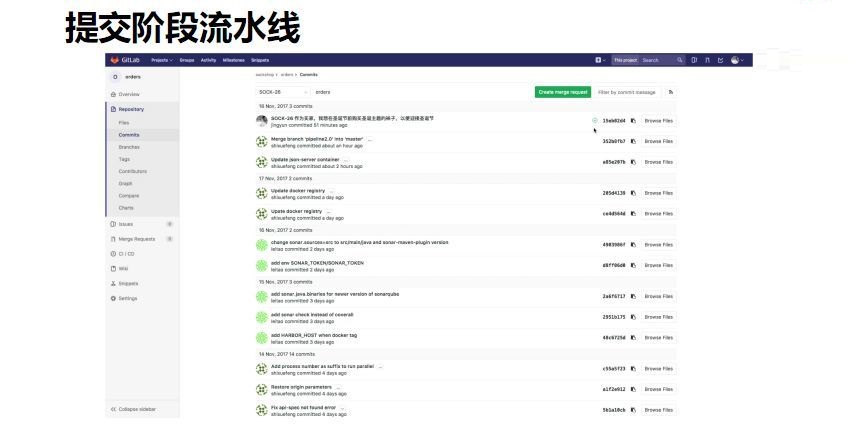Click the GitLab logo in the navbar
The height and width of the screenshot is (433, 860).
click(x=123, y=60)
